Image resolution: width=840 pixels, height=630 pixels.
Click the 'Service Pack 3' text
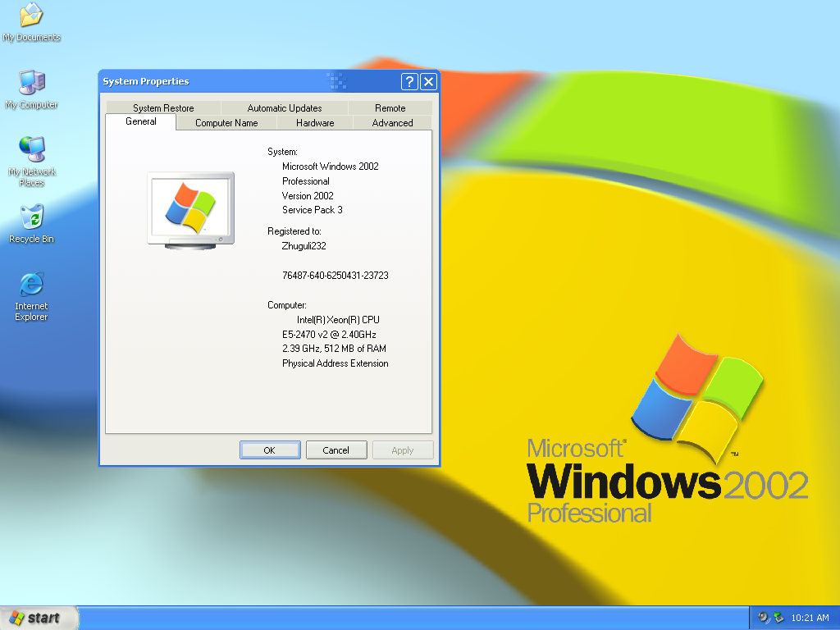pyautogui.click(x=313, y=210)
